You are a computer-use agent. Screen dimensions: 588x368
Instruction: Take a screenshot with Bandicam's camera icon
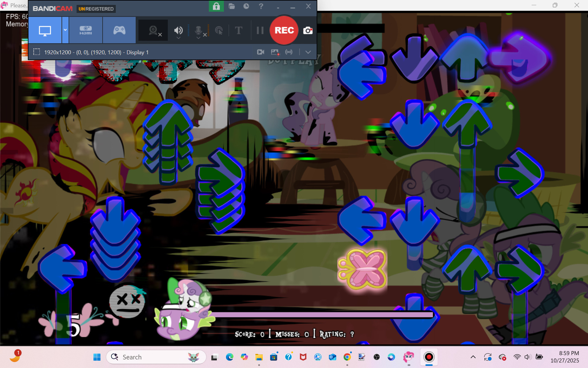click(x=308, y=30)
